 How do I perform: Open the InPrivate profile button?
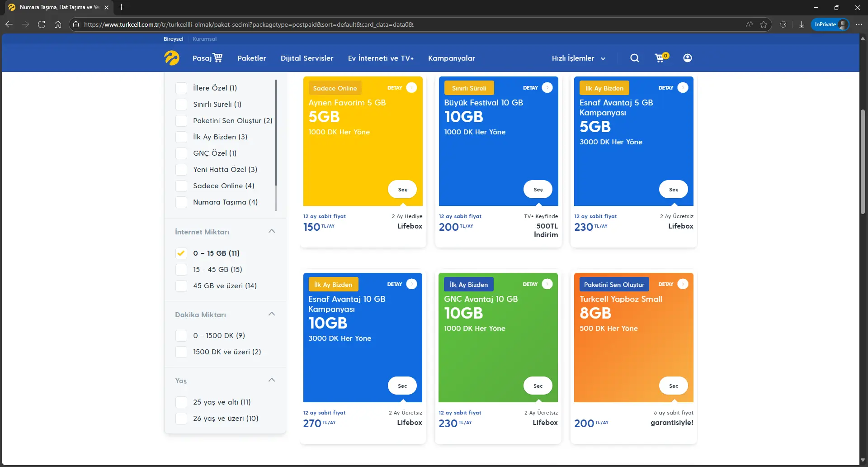(x=830, y=24)
